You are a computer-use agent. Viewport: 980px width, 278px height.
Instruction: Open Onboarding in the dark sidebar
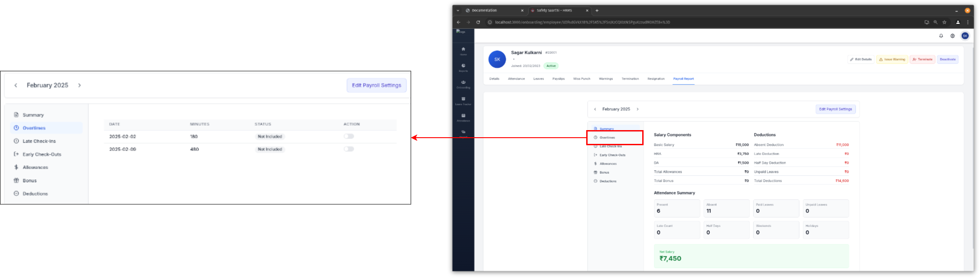coord(463,84)
